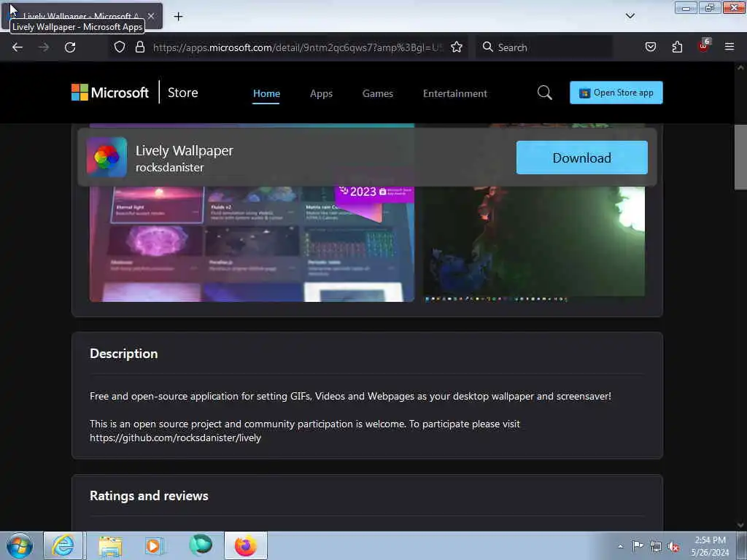This screenshot has height=560, width=747.
Task: Click the address bar URL field
Action: [x=298, y=47]
